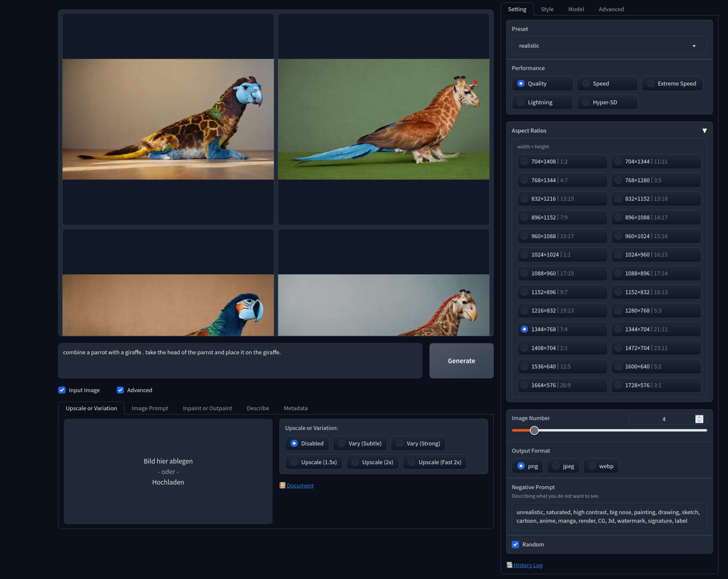The height and width of the screenshot is (579, 728).
Task: Toggle the Advanced checkbox
Action: click(x=120, y=390)
